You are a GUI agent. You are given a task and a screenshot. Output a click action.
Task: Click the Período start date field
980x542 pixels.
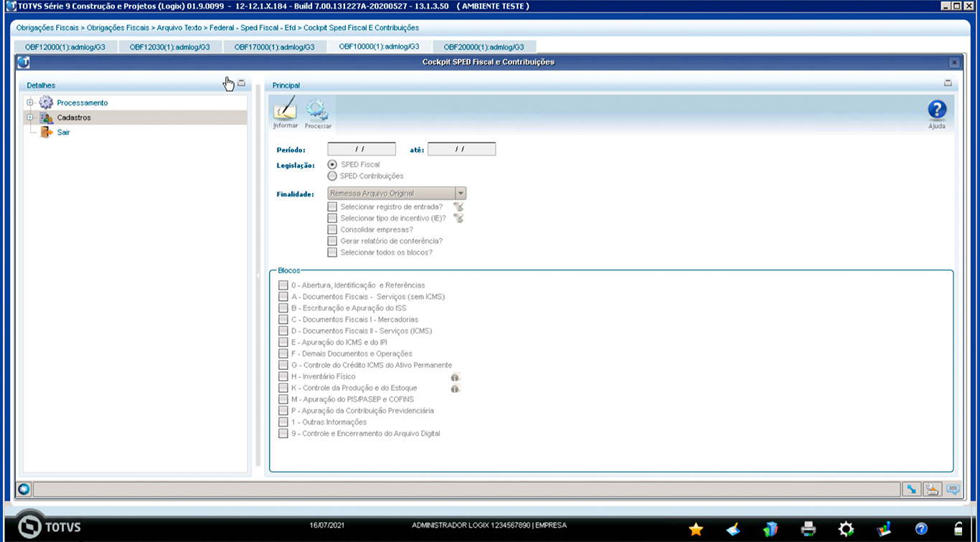point(361,149)
